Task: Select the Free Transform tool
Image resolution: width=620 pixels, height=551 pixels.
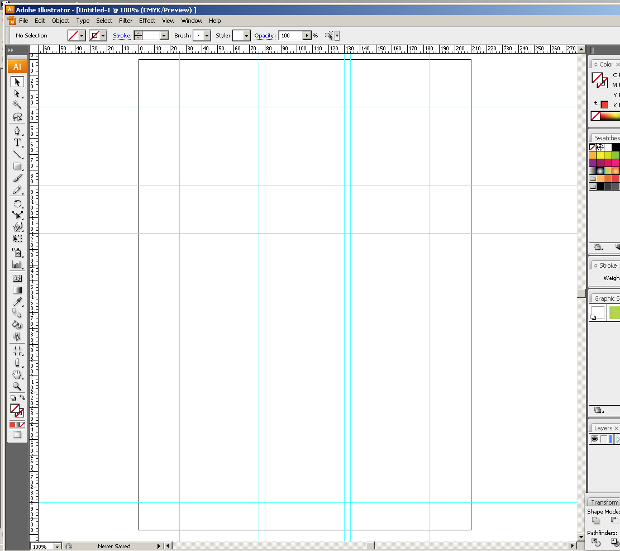Action: click(17, 239)
